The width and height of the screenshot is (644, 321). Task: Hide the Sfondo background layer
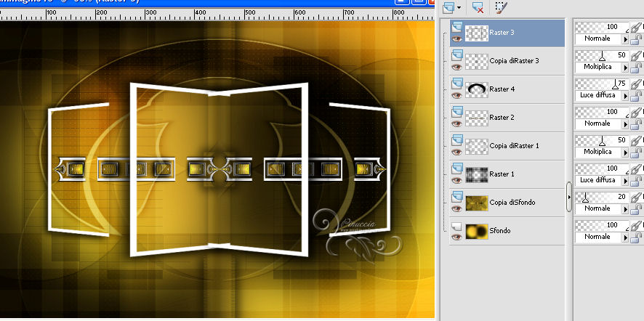click(456, 237)
